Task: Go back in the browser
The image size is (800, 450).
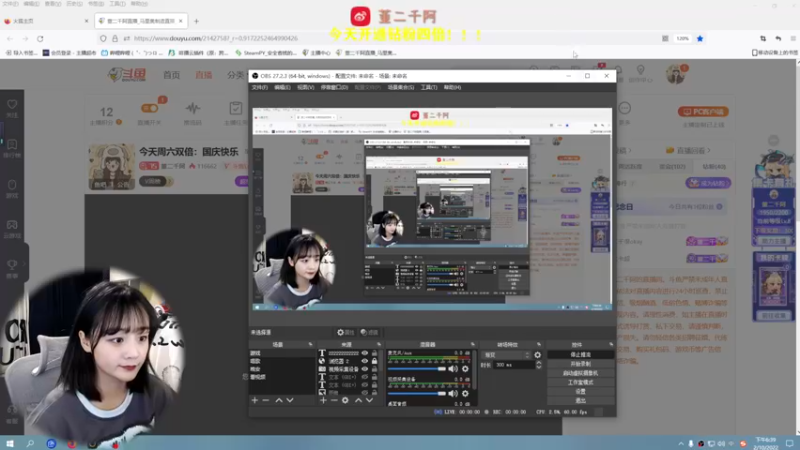Action: (x=10, y=38)
